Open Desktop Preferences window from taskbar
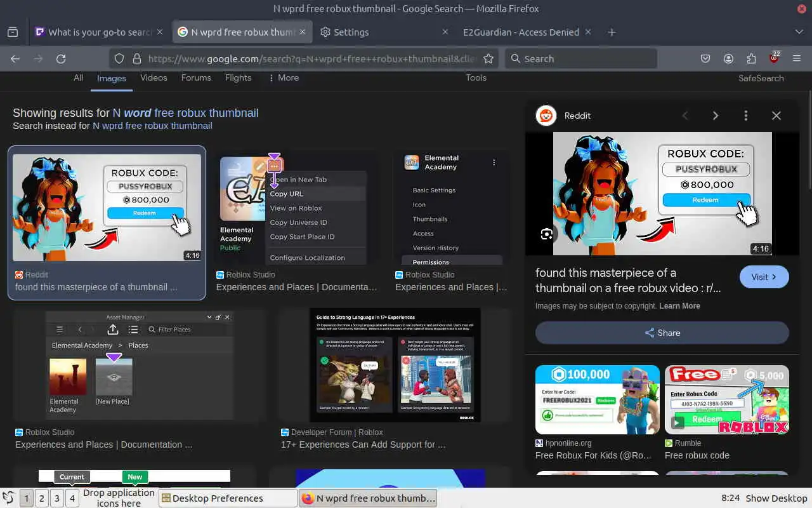 coord(228,498)
